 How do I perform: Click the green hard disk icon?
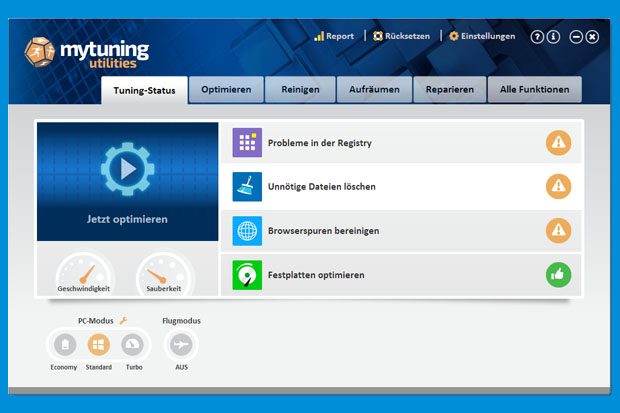247,275
